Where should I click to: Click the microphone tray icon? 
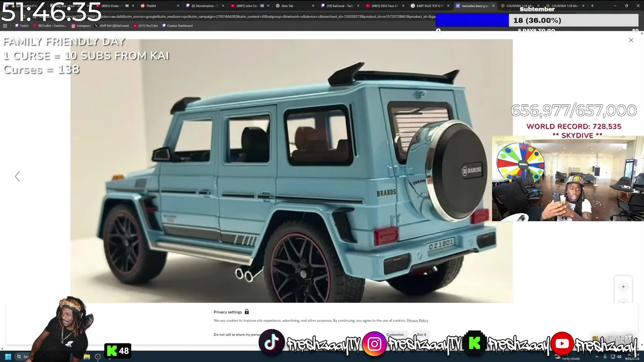coord(605,357)
